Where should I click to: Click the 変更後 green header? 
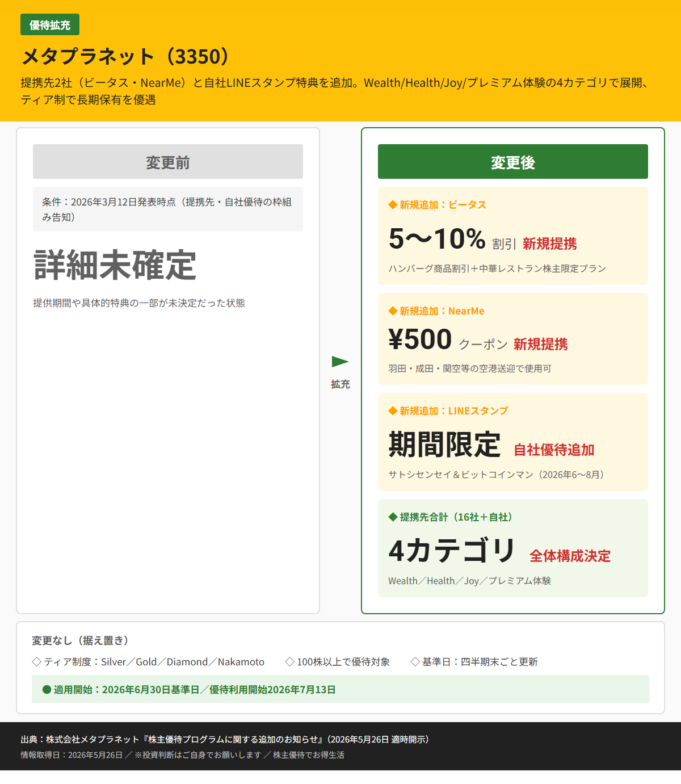(x=513, y=162)
